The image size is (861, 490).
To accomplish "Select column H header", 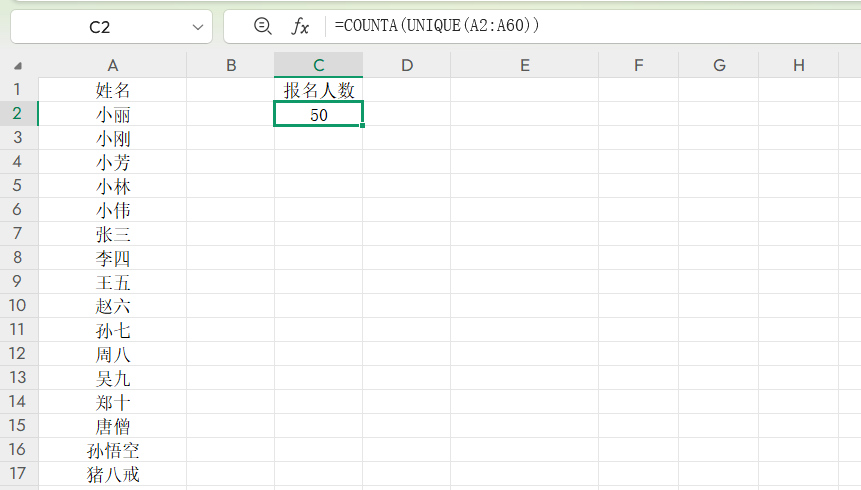I will [x=798, y=66].
